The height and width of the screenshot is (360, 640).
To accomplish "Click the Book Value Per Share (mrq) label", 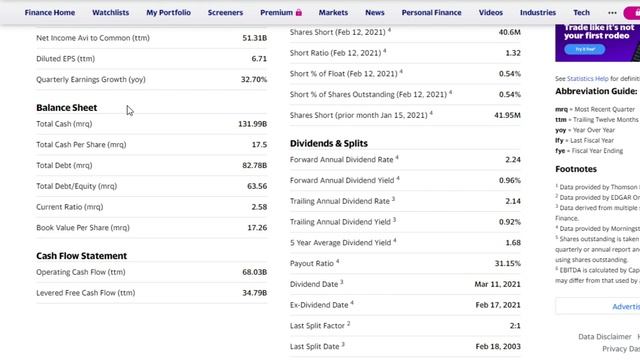I will point(83,228).
